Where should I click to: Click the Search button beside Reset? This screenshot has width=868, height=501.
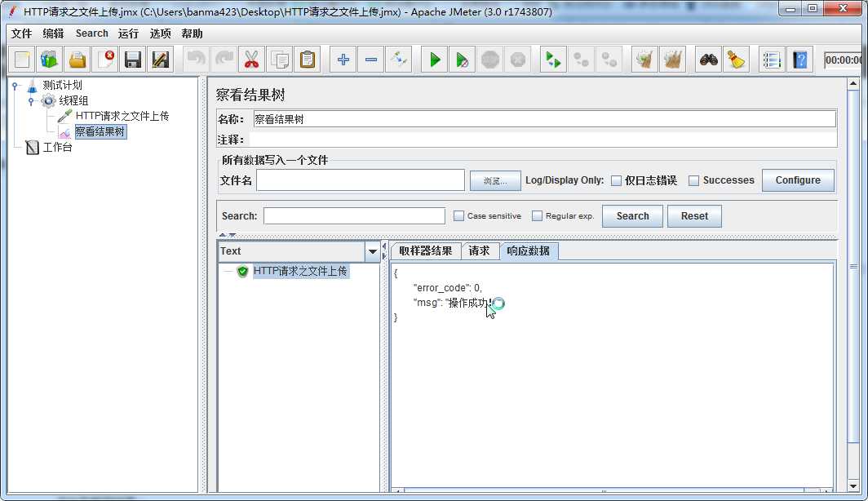[x=632, y=216]
